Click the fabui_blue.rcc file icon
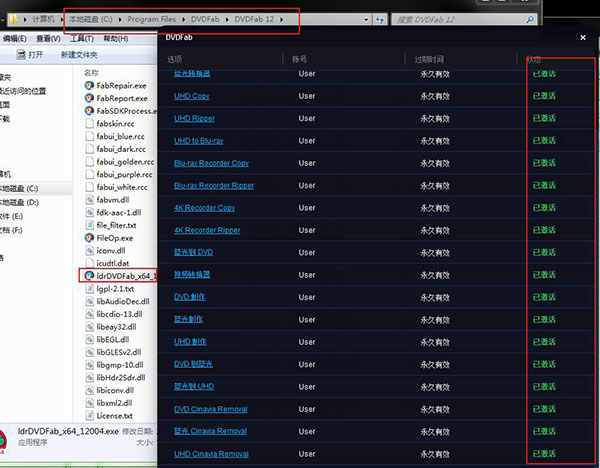The width and height of the screenshot is (600, 468). [90, 136]
